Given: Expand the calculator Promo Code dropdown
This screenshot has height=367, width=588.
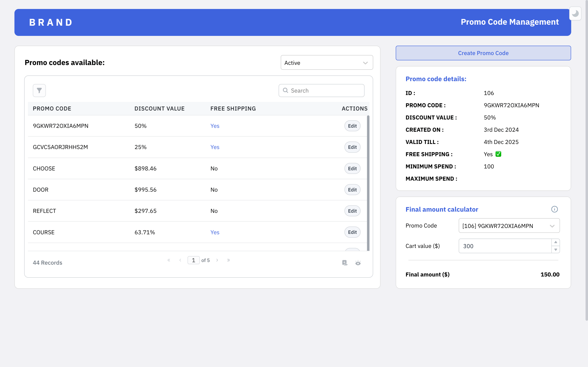Looking at the screenshot, I should pyautogui.click(x=509, y=226).
